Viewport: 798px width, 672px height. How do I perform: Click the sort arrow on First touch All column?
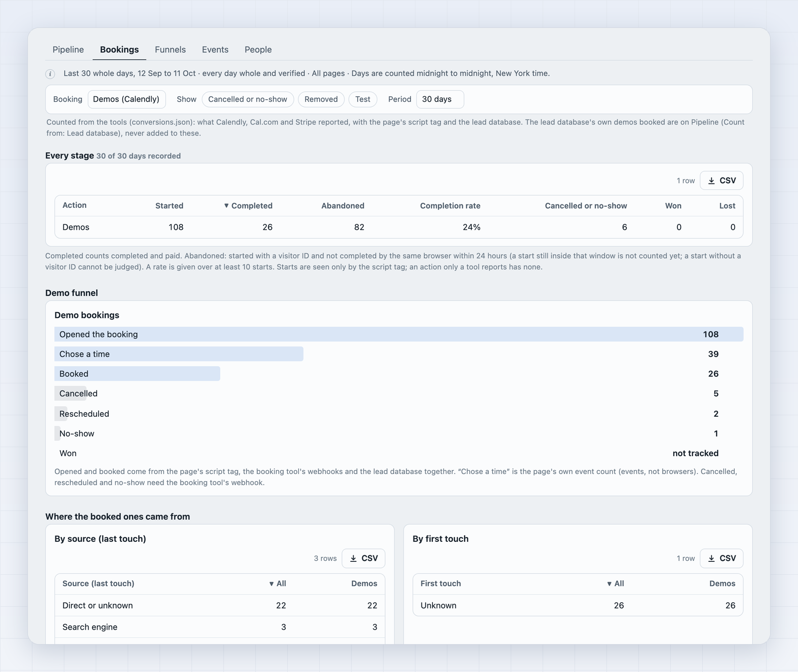609,584
